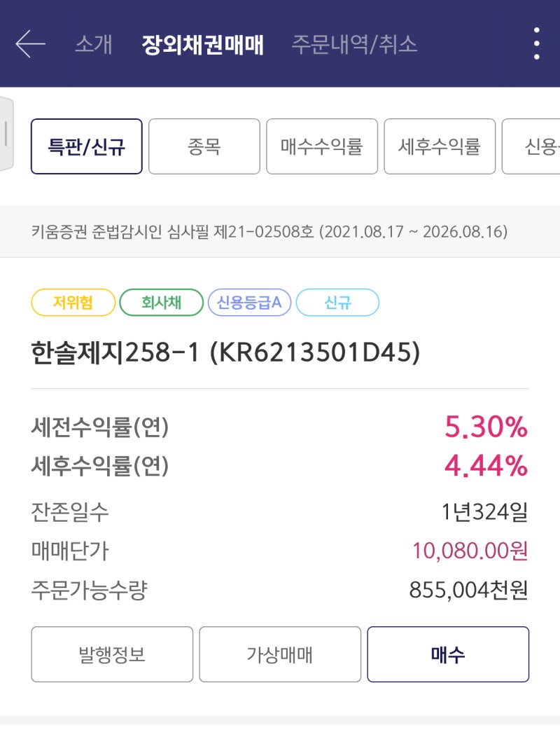This screenshot has height=737, width=560.
Task: Click the 가상매매 button
Action: click(x=280, y=654)
